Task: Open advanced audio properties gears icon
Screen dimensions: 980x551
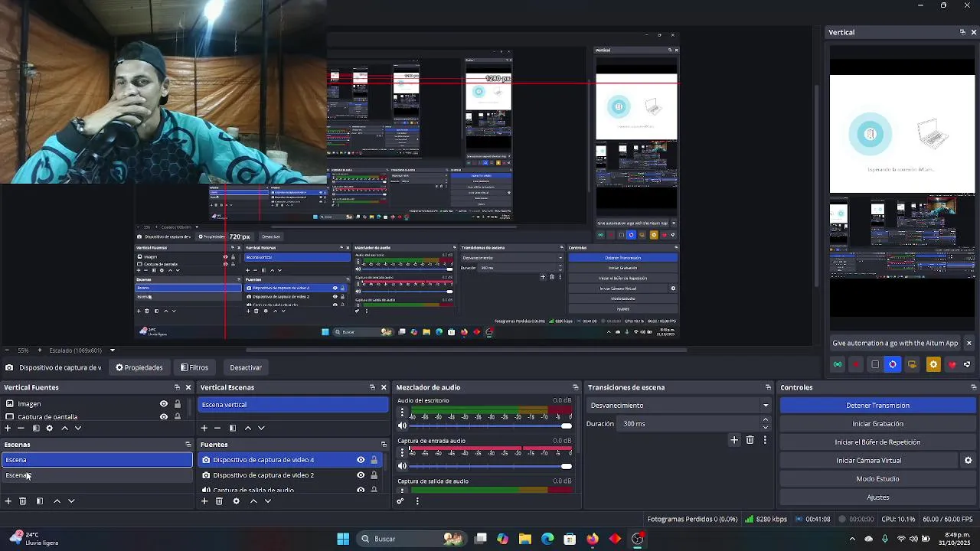Action: pos(400,501)
